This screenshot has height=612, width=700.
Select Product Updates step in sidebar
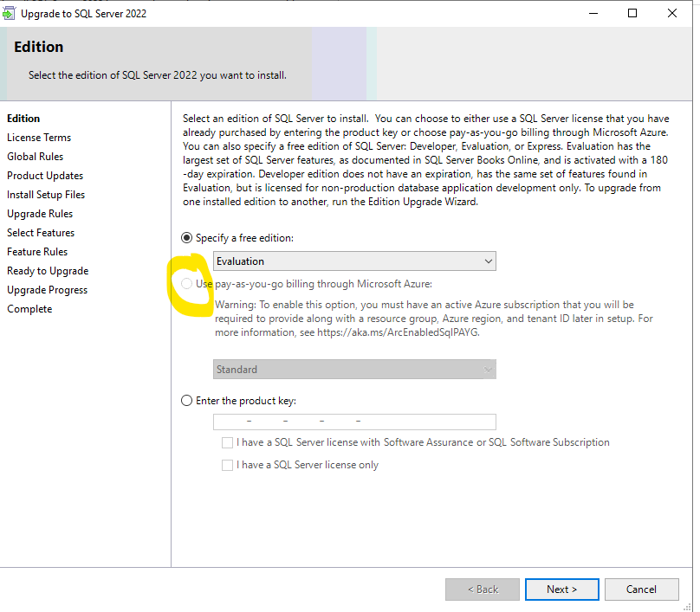45,176
